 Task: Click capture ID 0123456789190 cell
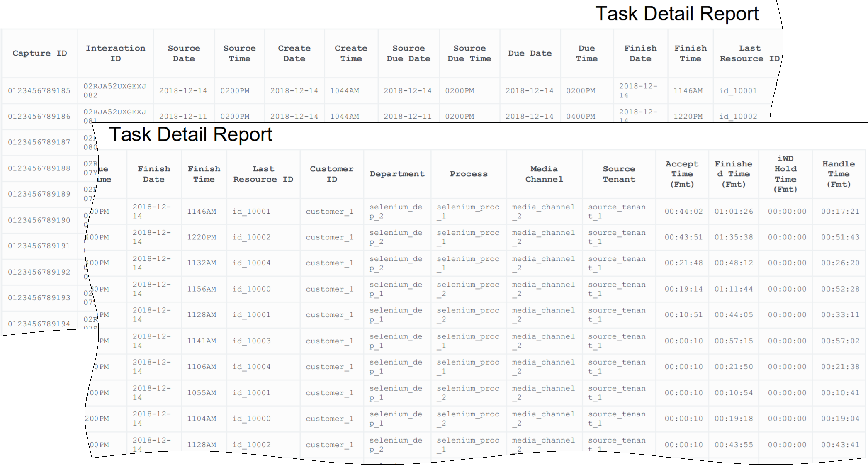(x=39, y=220)
